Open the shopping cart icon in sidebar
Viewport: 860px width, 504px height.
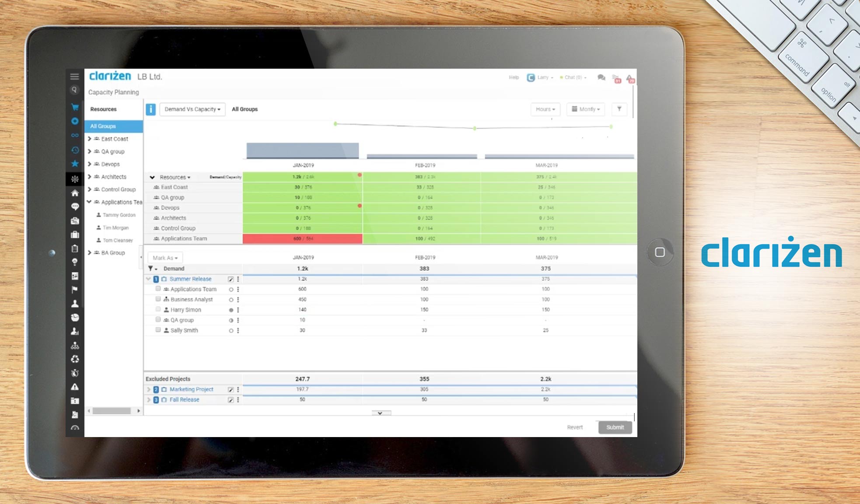coord(75,106)
